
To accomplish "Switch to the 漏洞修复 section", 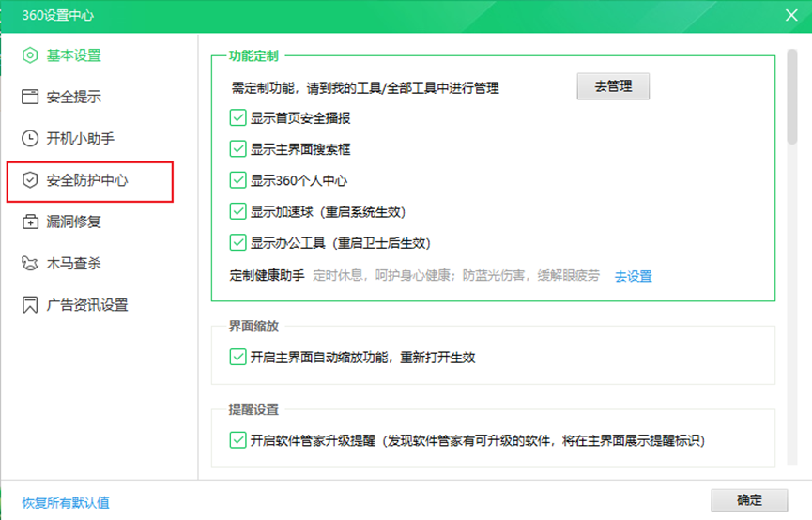I will coord(73,222).
